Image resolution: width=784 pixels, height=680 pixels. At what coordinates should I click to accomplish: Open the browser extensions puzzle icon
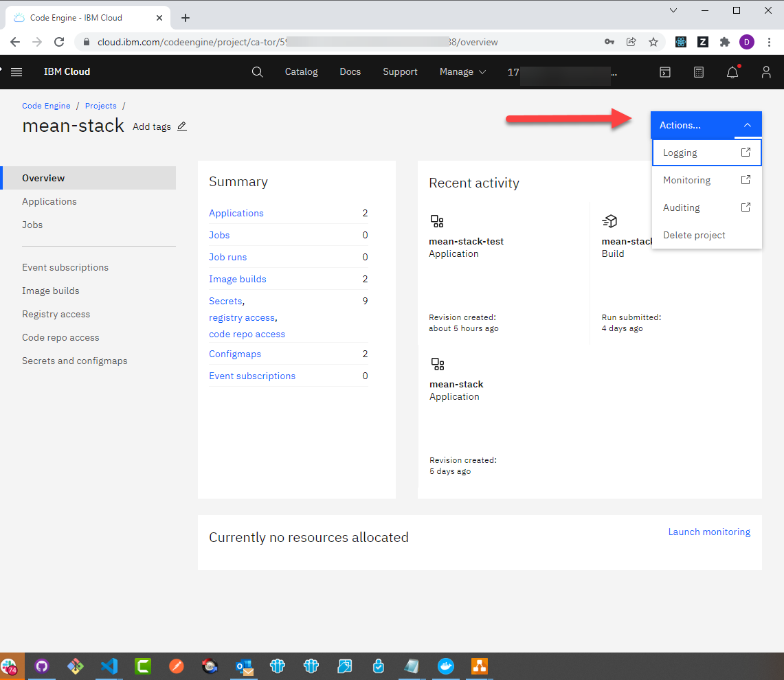coord(724,42)
